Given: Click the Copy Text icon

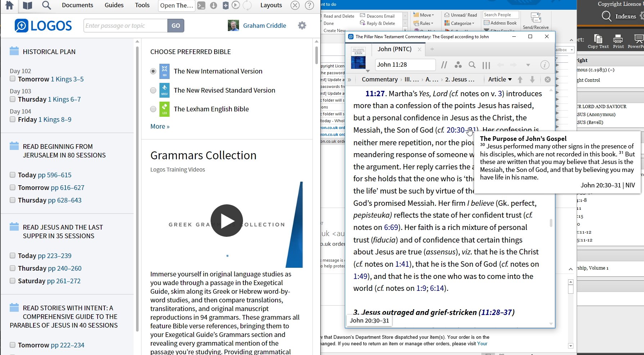Looking at the screenshot, I should point(598,41).
